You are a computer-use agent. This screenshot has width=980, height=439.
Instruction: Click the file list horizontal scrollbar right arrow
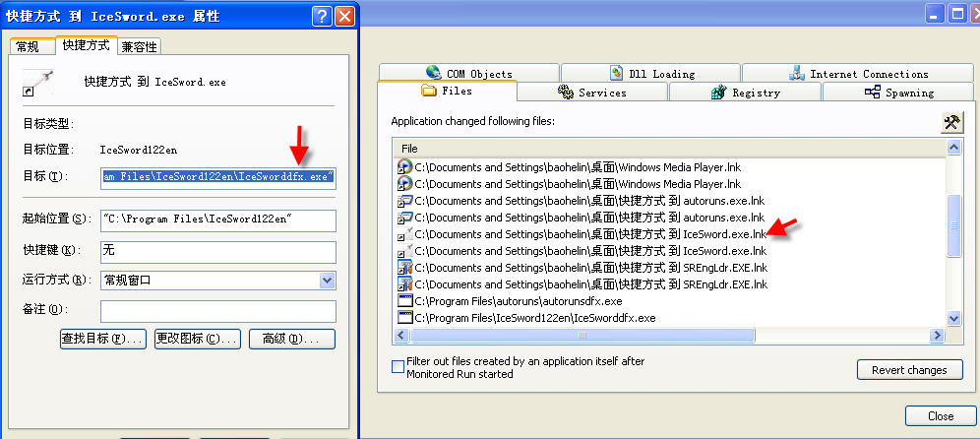(937, 336)
